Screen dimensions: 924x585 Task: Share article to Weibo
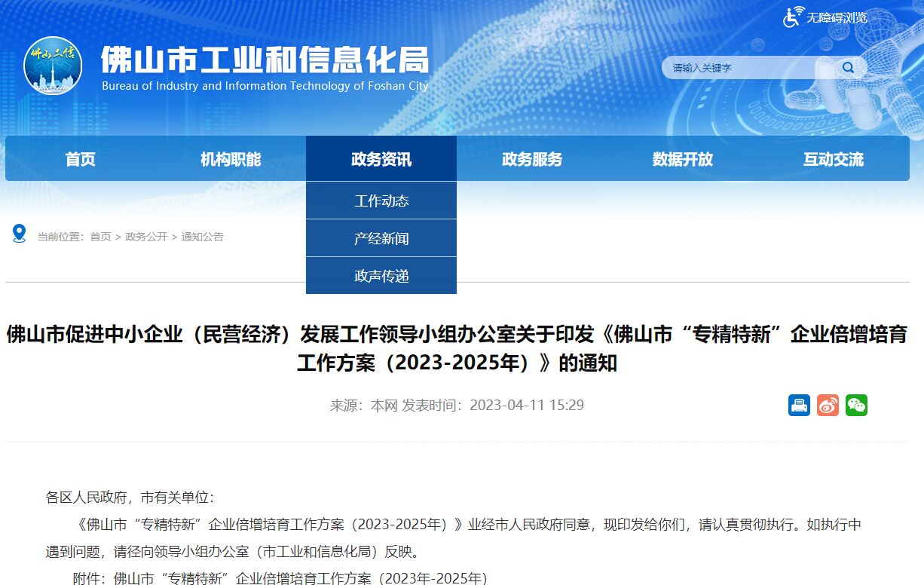[x=828, y=405]
